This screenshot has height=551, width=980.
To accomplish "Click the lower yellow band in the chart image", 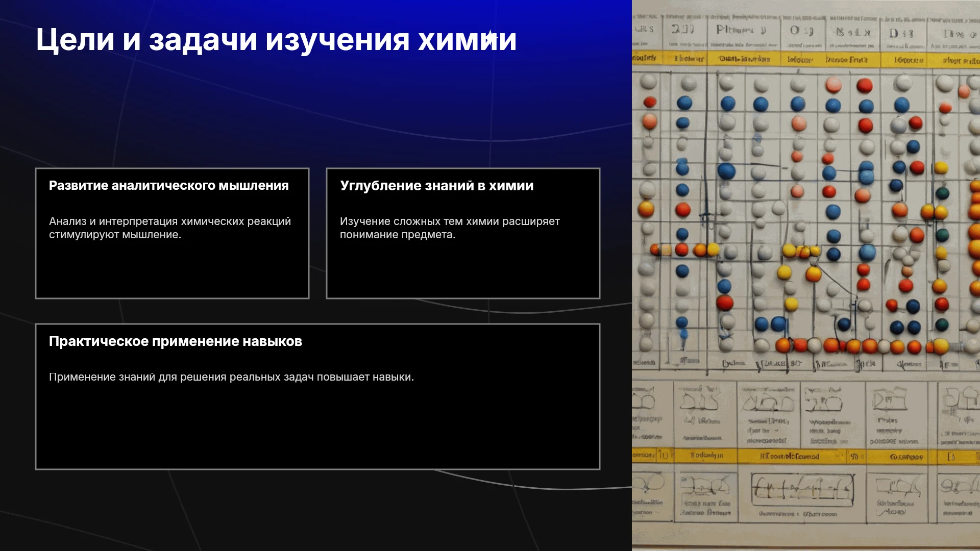I will pos(806,456).
